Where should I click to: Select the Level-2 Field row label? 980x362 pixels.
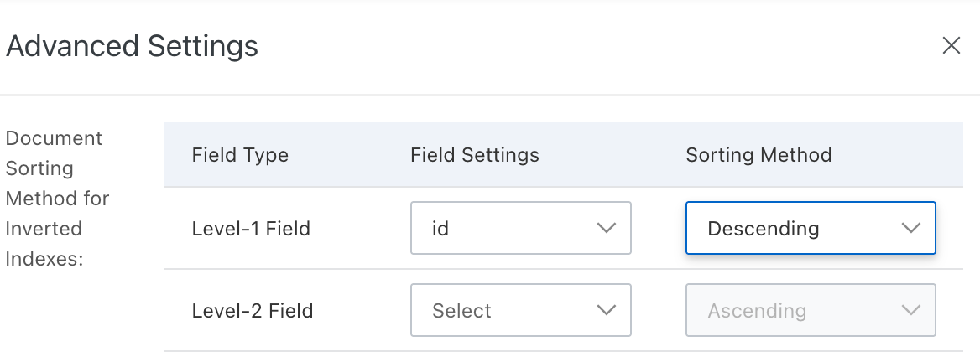click(252, 311)
